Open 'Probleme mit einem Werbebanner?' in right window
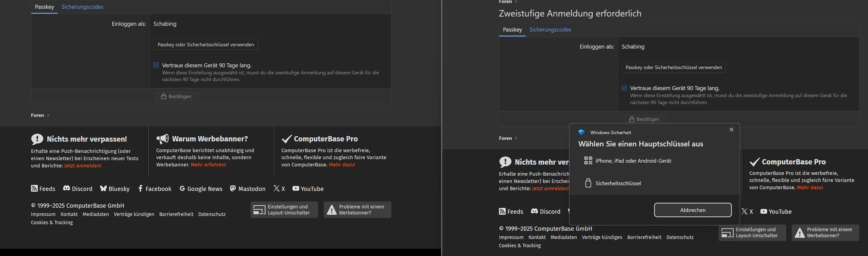The width and height of the screenshot is (868, 256). pyautogui.click(x=825, y=233)
